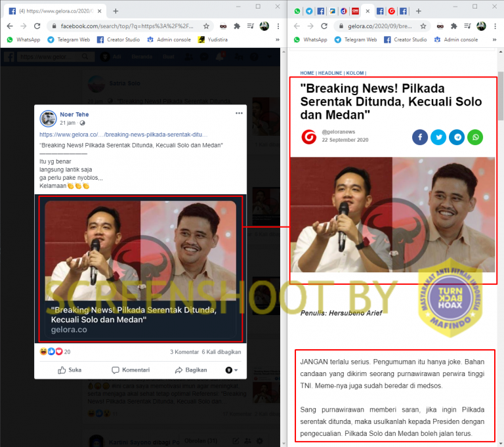Open Noer Tehe profile name link

click(x=74, y=114)
